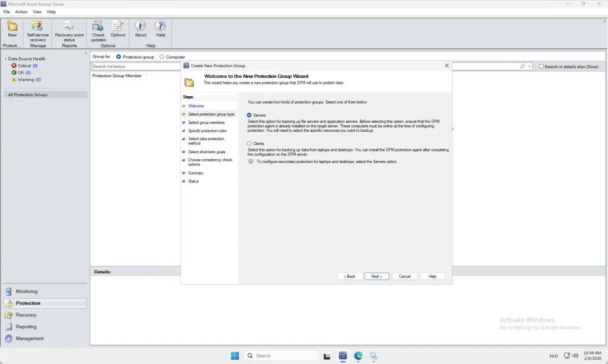Open Microsoft Edge from the taskbar
The image size is (608, 364).
click(x=358, y=356)
